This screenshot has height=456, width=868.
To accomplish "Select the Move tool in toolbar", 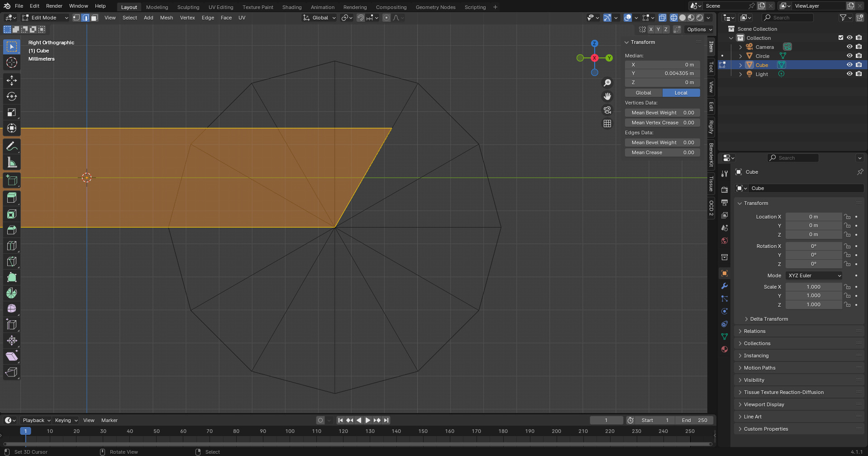I will click(x=12, y=81).
